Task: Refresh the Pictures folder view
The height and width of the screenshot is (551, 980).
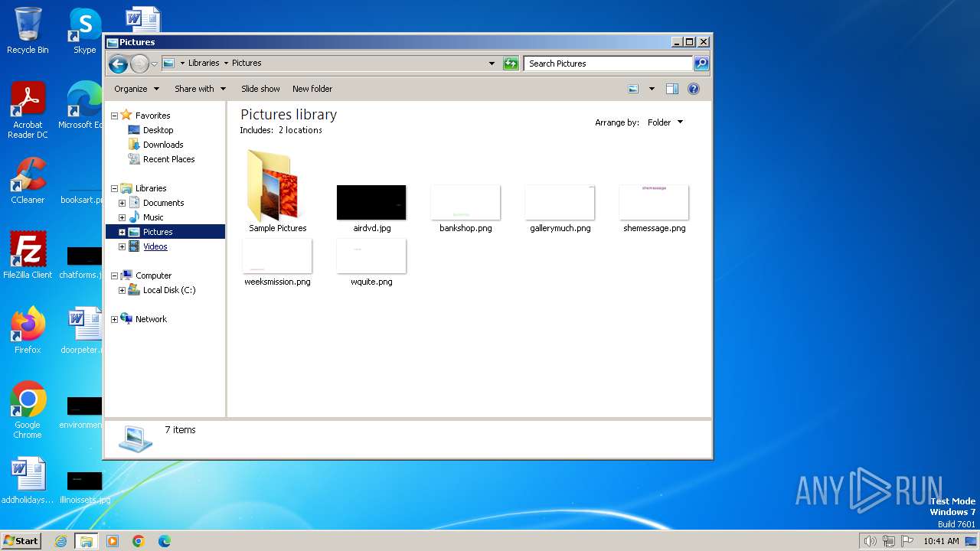Action: point(511,64)
